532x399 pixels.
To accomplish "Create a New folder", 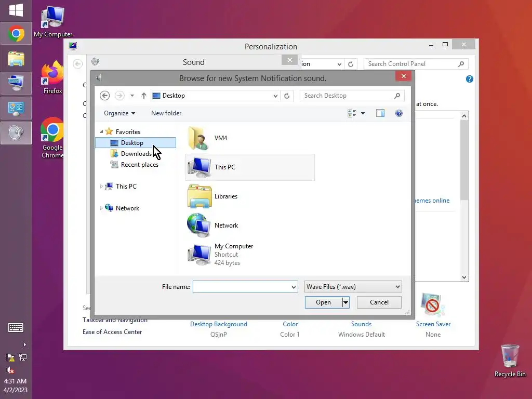I will 166,113.
